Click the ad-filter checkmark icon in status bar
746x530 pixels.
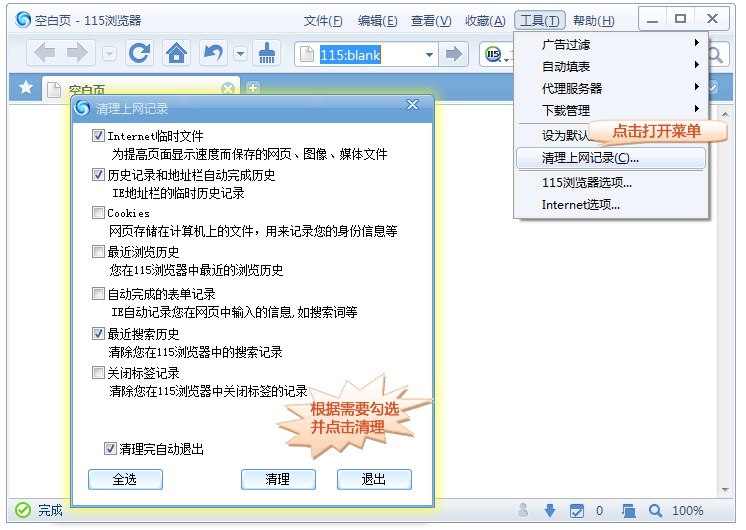pyautogui.click(x=577, y=511)
